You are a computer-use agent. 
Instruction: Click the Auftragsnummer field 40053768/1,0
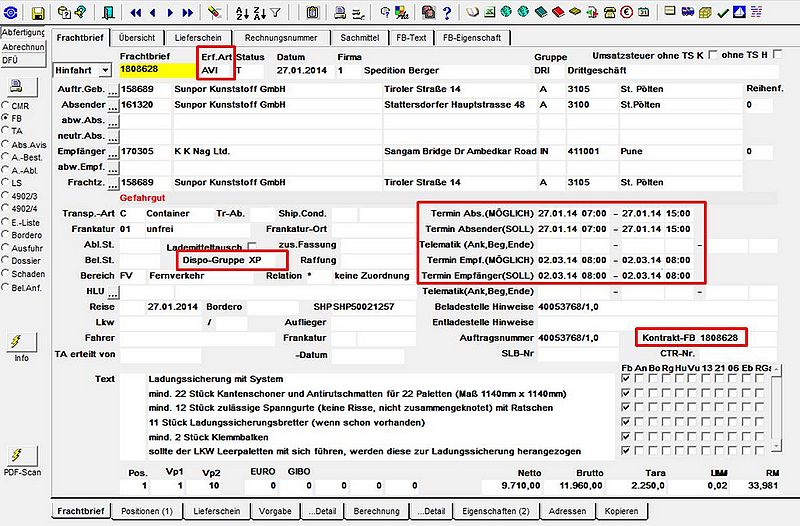pyautogui.click(x=578, y=338)
